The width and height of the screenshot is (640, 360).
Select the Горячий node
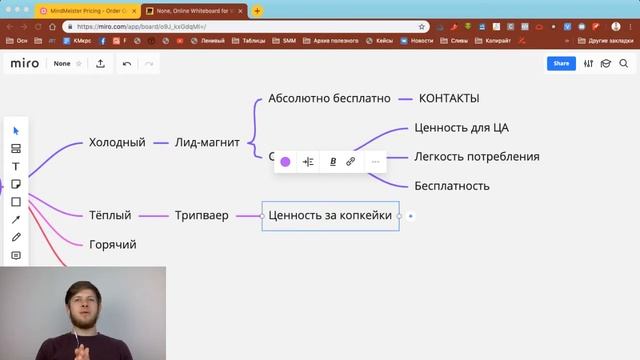pos(113,244)
